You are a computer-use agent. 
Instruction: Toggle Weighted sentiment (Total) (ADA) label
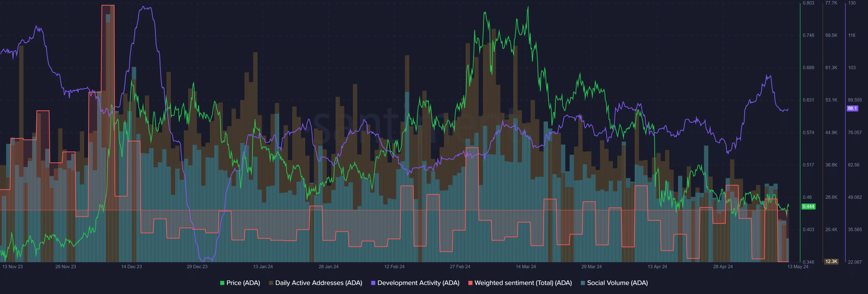point(523,283)
